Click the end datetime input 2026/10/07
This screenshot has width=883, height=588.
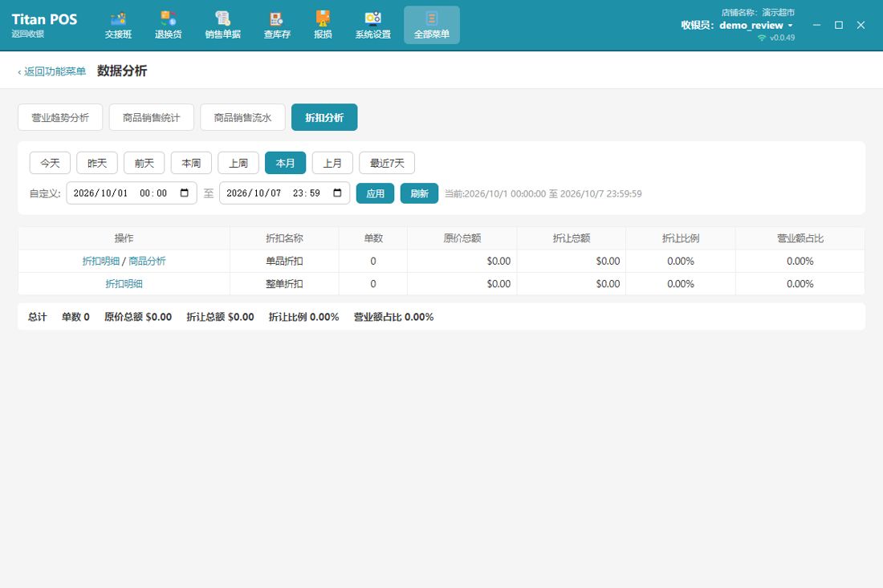[x=284, y=193]
